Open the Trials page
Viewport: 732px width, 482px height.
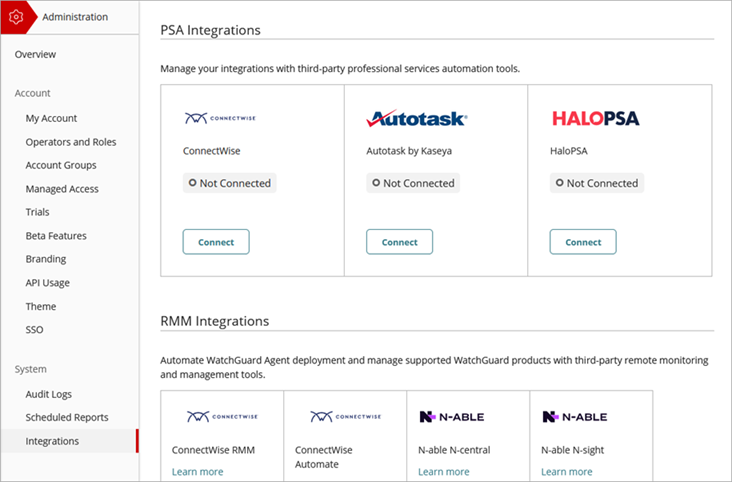(x=37, y=212)
